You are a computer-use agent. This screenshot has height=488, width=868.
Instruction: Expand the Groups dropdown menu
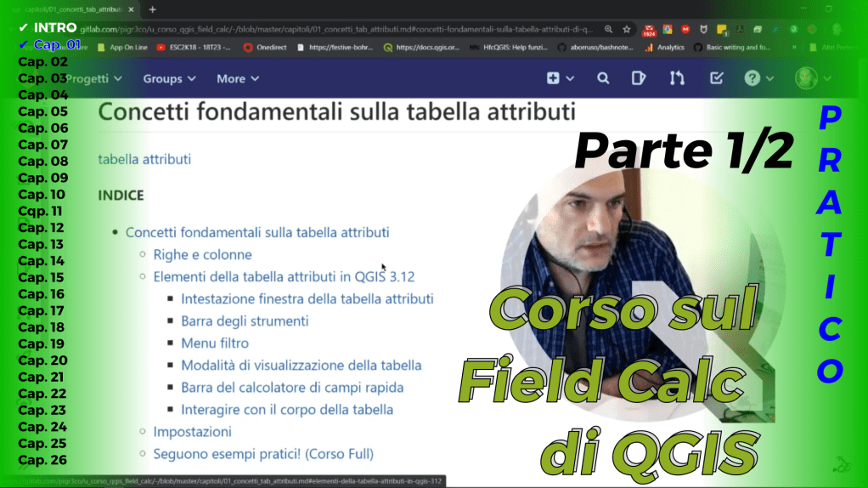169,78
